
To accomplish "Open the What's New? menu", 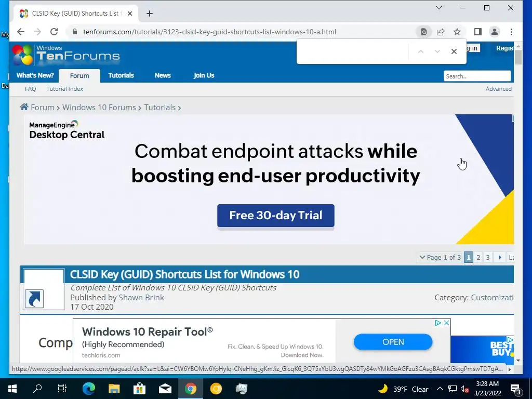I will tap(35, 75).
